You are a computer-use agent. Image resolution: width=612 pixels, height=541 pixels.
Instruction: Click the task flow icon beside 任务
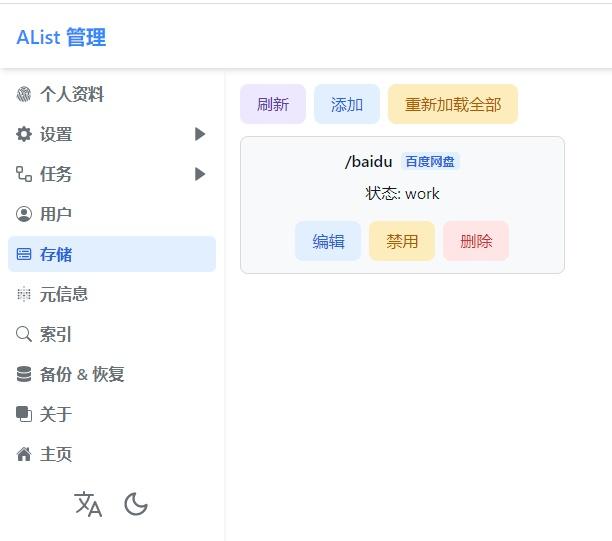24,174
